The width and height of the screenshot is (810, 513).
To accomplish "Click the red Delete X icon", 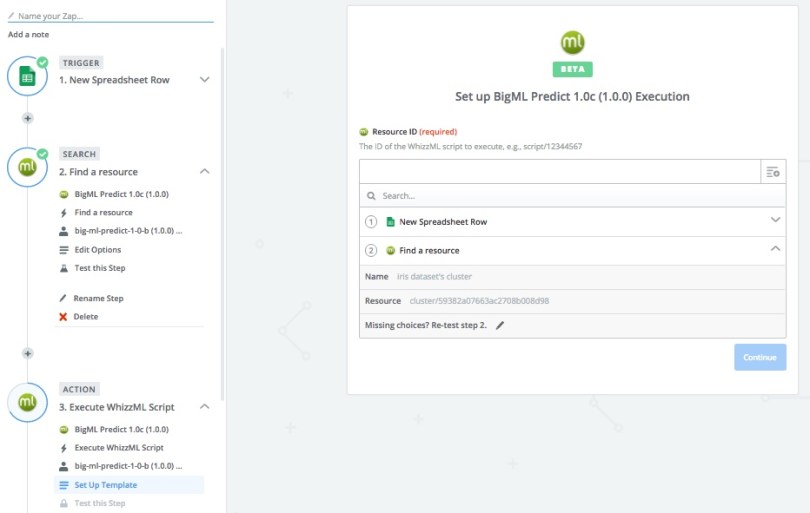I will (x=64, y=317).
